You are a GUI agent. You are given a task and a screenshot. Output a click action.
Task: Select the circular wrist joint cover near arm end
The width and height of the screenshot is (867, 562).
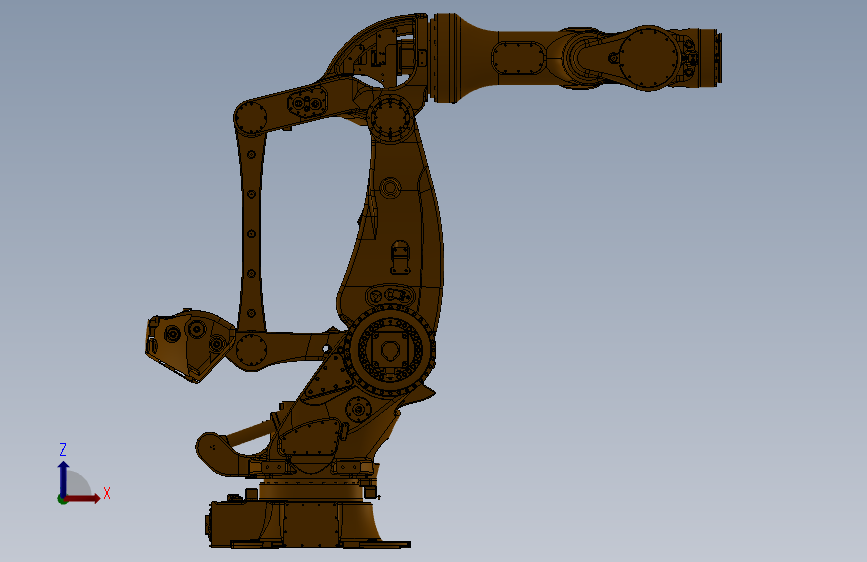coord(648,58)
